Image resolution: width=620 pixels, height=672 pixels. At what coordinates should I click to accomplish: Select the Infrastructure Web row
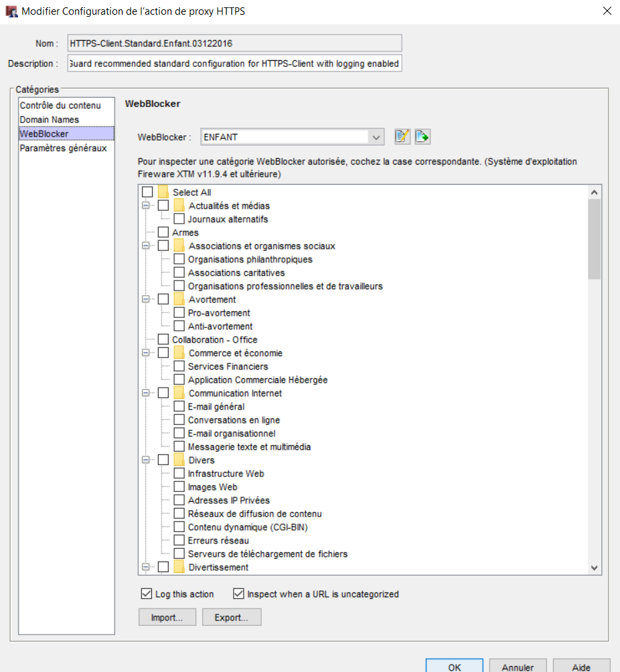click(x=226, y=473)
